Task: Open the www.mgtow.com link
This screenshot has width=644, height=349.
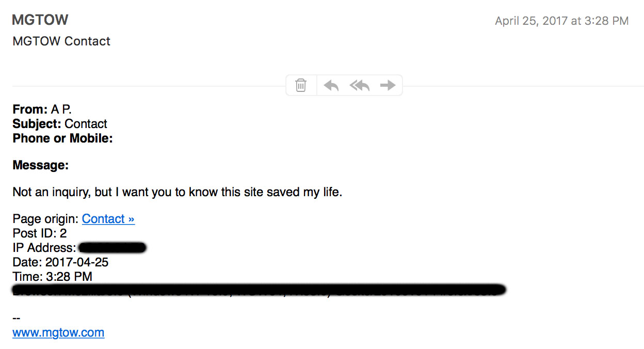Action: (x=58, y=332)
